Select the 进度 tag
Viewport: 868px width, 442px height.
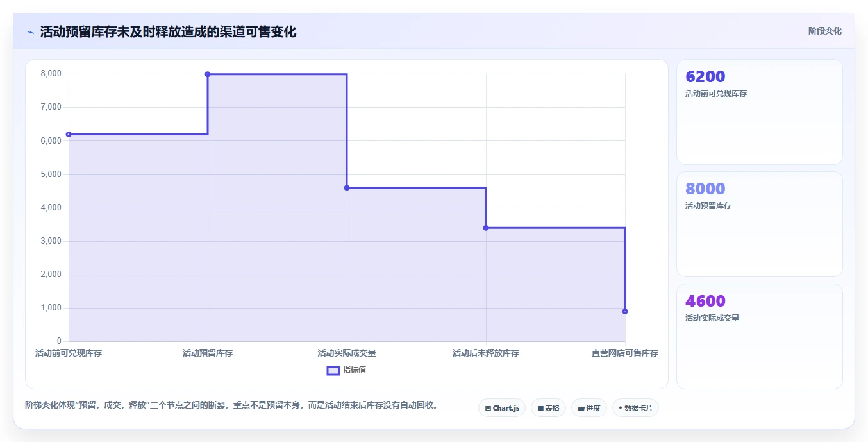(589, 408)
